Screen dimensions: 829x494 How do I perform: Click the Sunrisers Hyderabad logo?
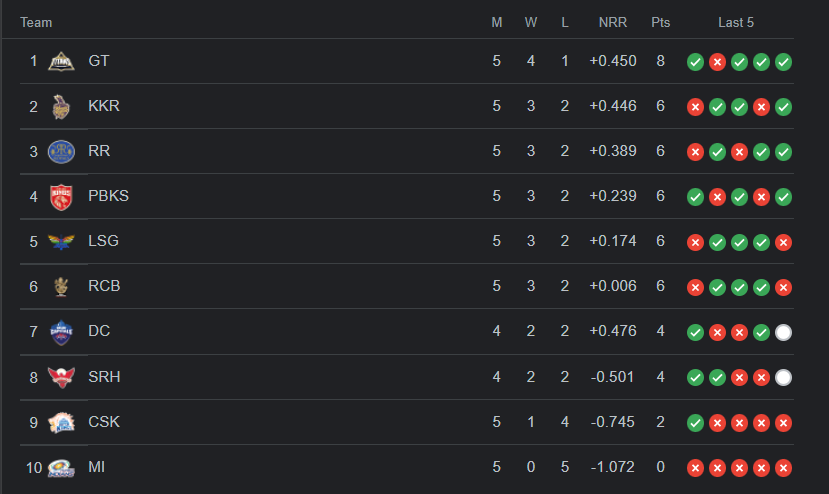(x=62, y=377)
